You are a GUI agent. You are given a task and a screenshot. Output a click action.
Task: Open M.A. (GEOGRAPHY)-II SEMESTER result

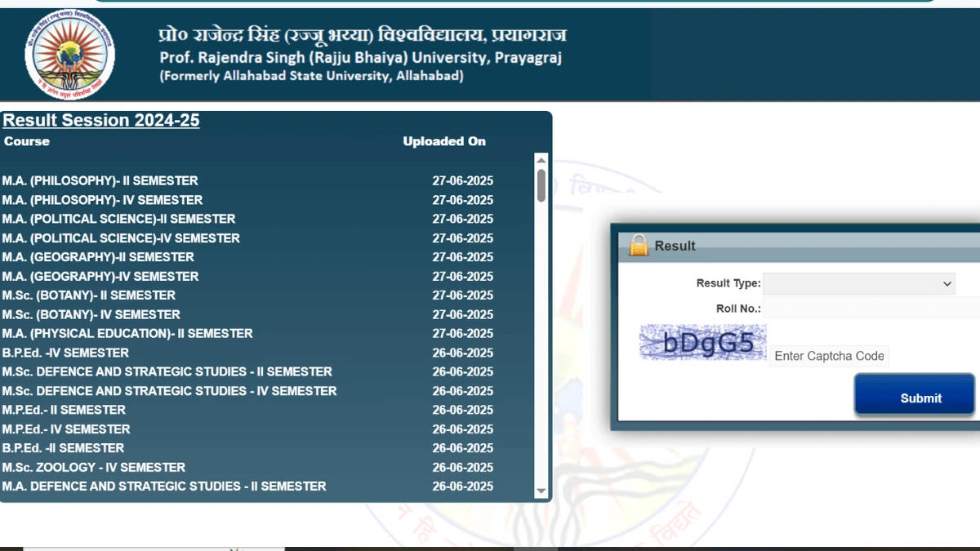98,257
